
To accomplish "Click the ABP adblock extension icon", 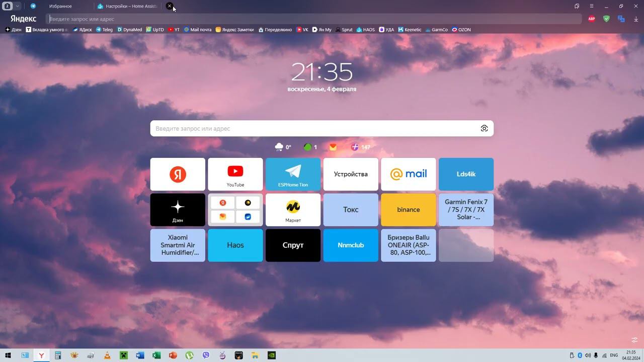I will click(x=592, y=19).
